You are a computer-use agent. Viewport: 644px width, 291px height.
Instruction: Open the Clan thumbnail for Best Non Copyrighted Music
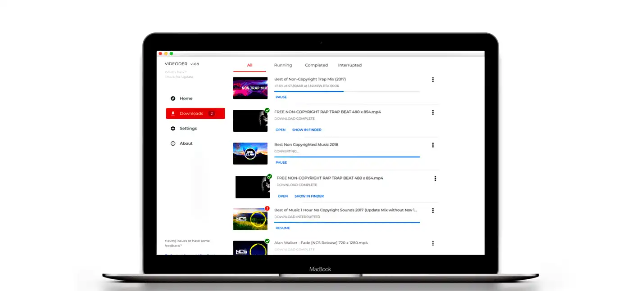tap(250, 153)
